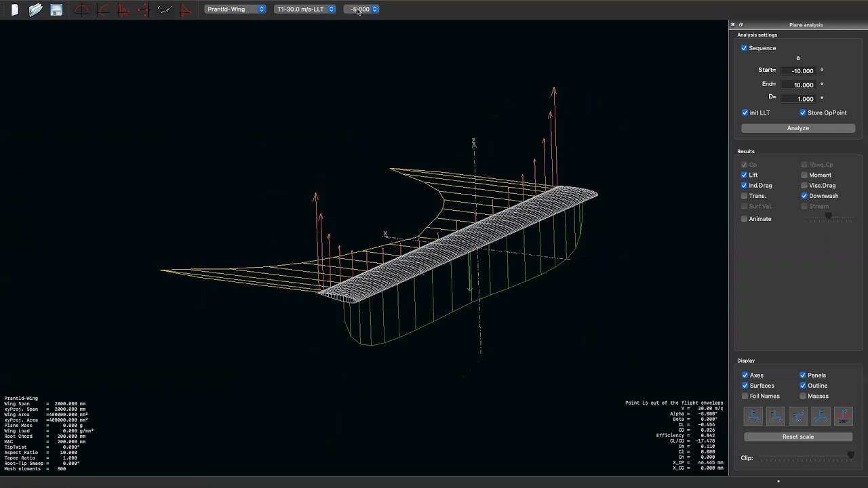Click the third blue axis view button
This screenshot has width=868, height=488.
point(798,416)
